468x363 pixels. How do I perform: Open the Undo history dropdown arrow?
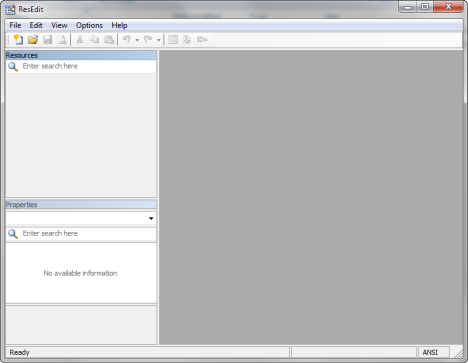pyautogui.click(x=137, y=40)
